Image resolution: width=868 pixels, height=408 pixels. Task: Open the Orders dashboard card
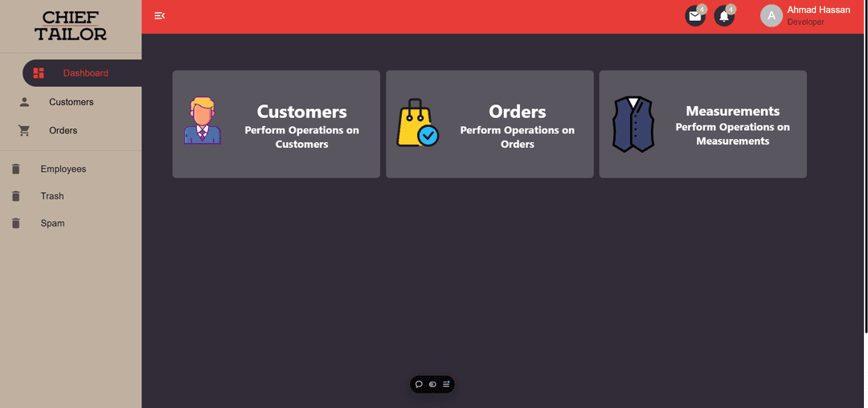point(489,124)
